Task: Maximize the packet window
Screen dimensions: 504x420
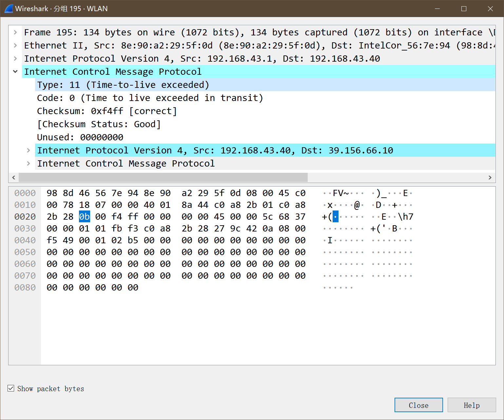Action: pyautogui.click(x=464, y=9)
